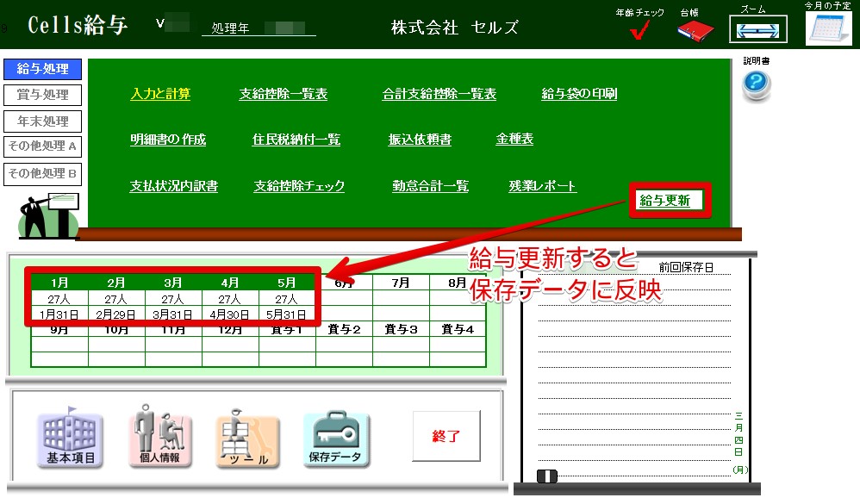Screen dimensions: 860x504
Task: Switch to 年末処理 tab
Action: click(x=42, y=121)
